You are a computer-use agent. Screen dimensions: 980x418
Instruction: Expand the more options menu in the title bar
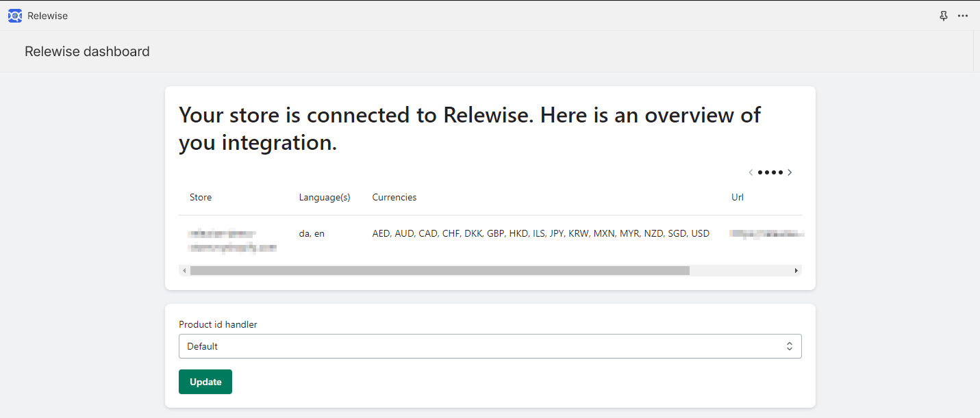(963, 15)
